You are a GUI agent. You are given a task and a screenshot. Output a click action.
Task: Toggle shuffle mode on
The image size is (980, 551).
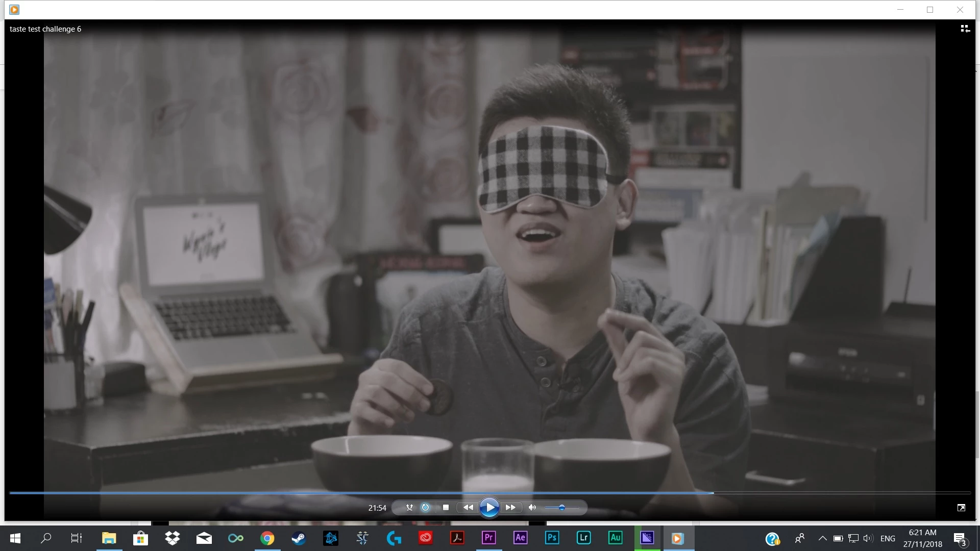coord(409,508)
